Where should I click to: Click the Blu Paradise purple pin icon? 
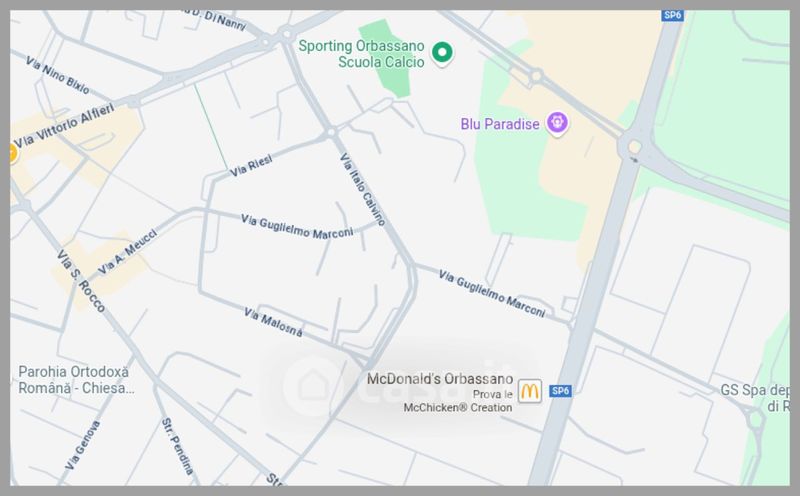tap(557, 124)
